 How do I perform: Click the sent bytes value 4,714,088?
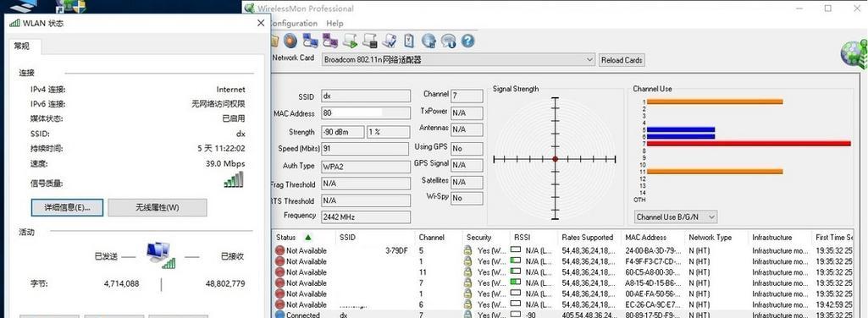coord(122,283)
